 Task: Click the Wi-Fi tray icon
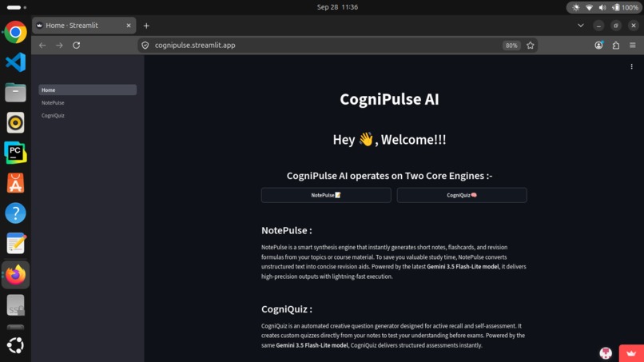[x=589, y=7]
